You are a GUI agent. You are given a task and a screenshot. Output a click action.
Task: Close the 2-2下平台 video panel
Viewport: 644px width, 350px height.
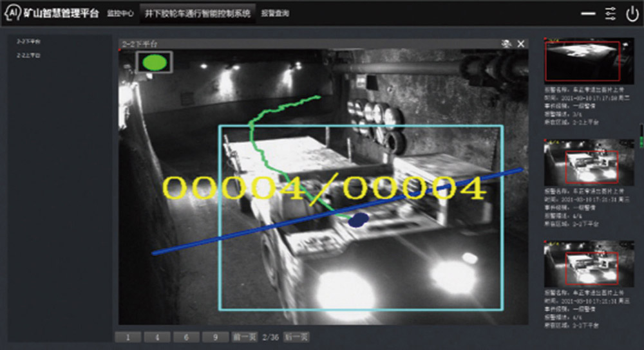point(521,44)
